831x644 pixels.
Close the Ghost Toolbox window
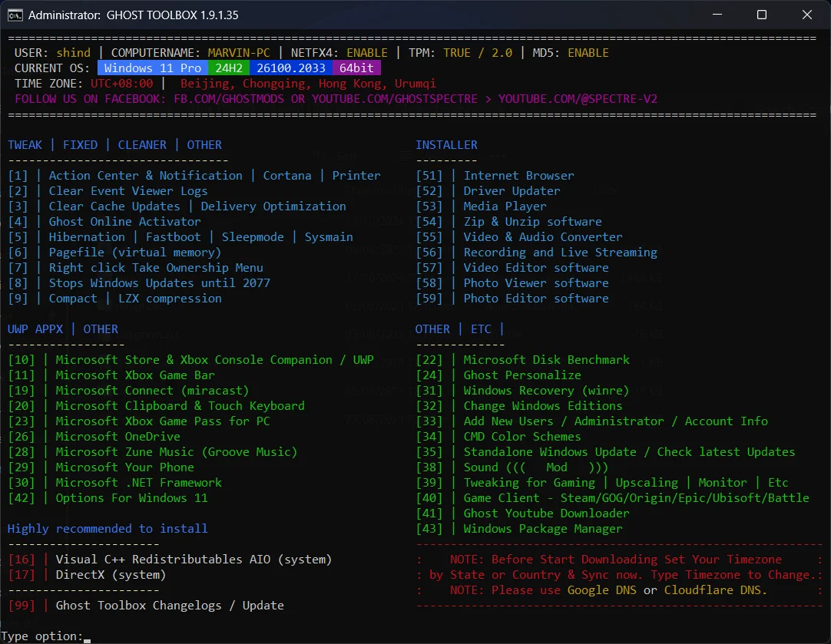coord(806,15)
